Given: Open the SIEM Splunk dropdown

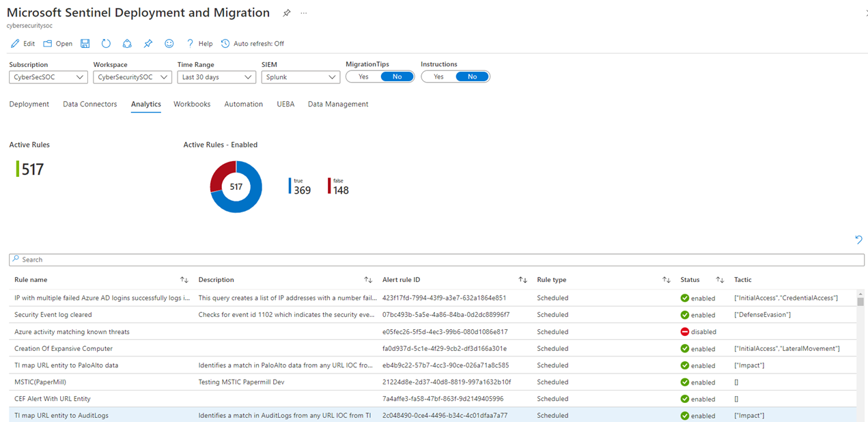Looking at the screenshot, I should 300,77.
